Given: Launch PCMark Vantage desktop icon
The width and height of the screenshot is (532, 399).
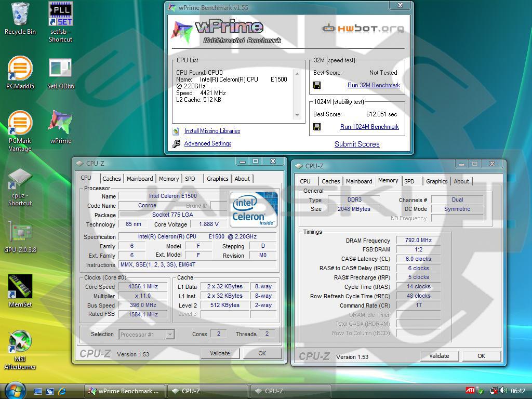Looking at the screenshot, I should point(20,131).
